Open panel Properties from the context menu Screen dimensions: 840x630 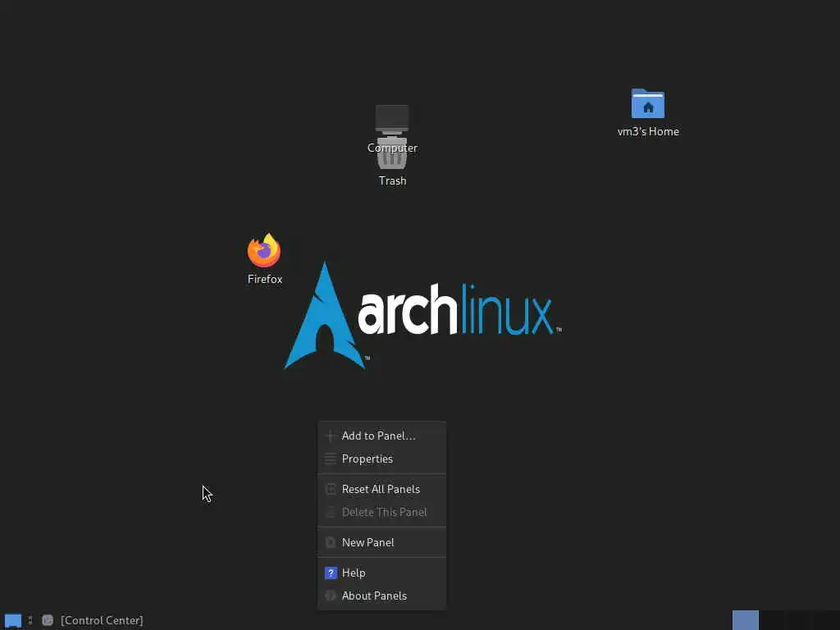(382, 459)
